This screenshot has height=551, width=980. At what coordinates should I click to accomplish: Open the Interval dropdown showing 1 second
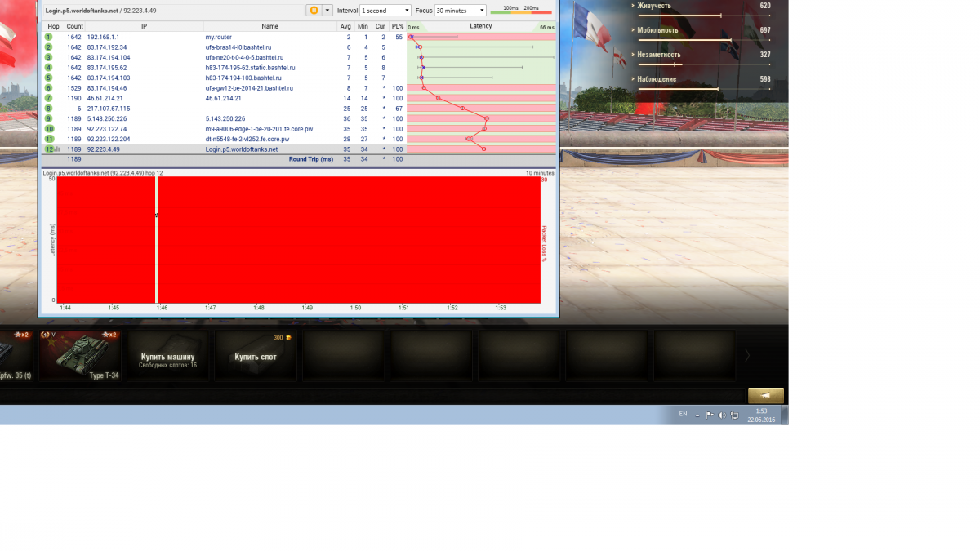click(x=385, y=11)
